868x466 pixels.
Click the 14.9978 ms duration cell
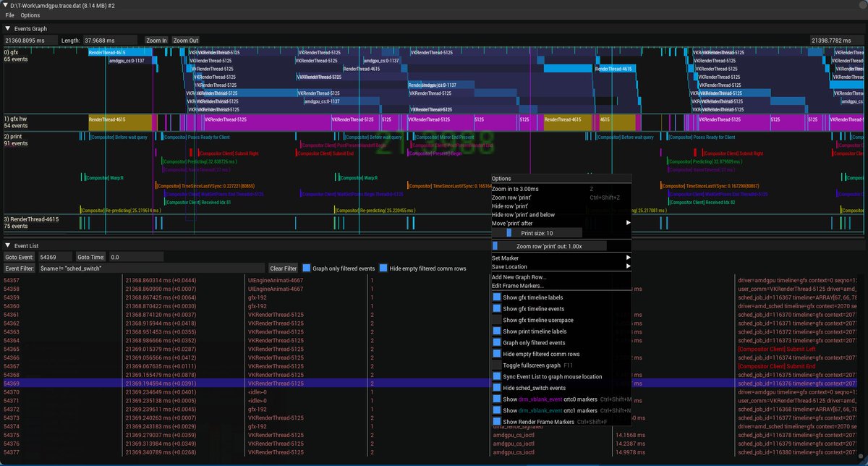point(629,452)
